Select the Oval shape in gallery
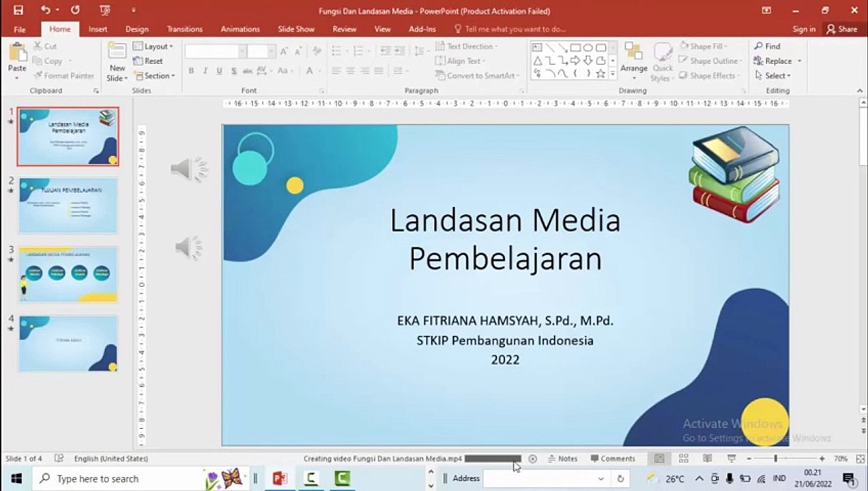The width and height of the screenshot is (868, 491). [588, 48]
